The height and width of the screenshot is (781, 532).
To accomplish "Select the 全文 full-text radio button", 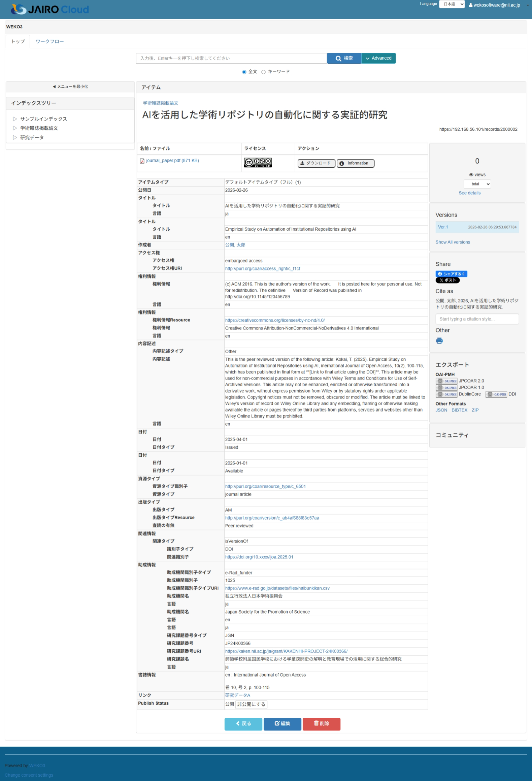I will click(244, 72).
